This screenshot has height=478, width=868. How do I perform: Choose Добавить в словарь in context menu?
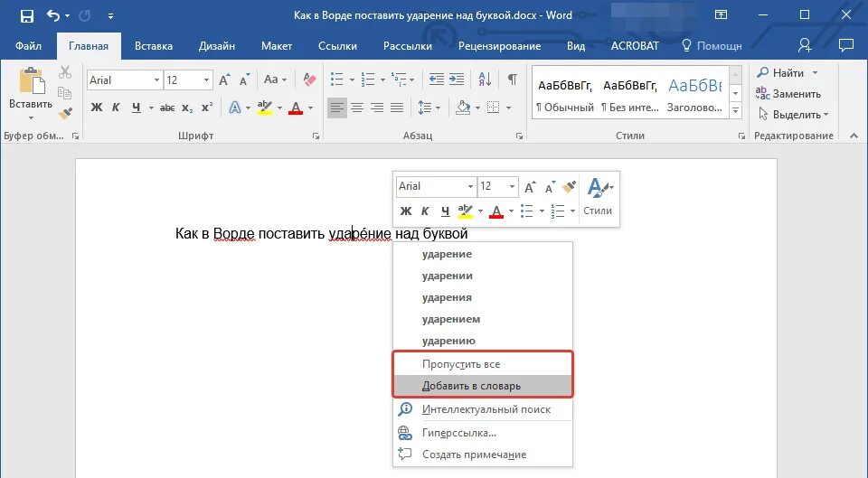point(483,386)
